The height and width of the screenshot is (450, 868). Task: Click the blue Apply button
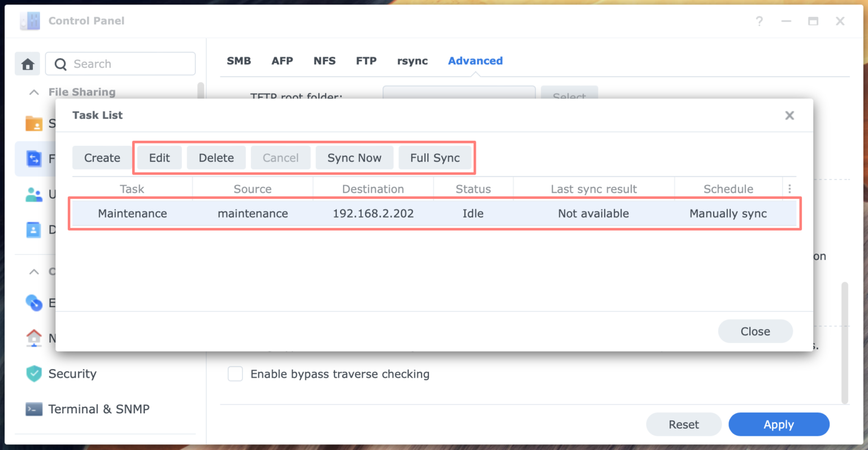[x=779, y=425]
